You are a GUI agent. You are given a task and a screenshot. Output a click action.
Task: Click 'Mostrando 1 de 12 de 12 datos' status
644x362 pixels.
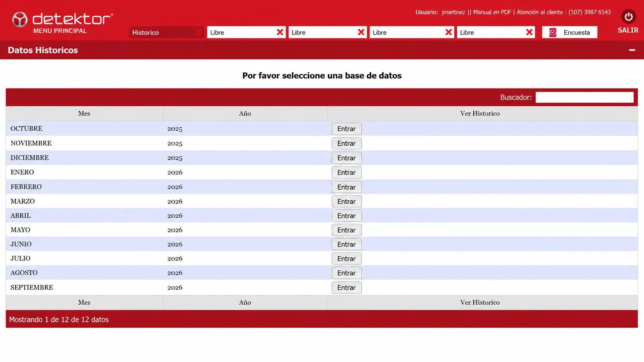click(59, 320)
